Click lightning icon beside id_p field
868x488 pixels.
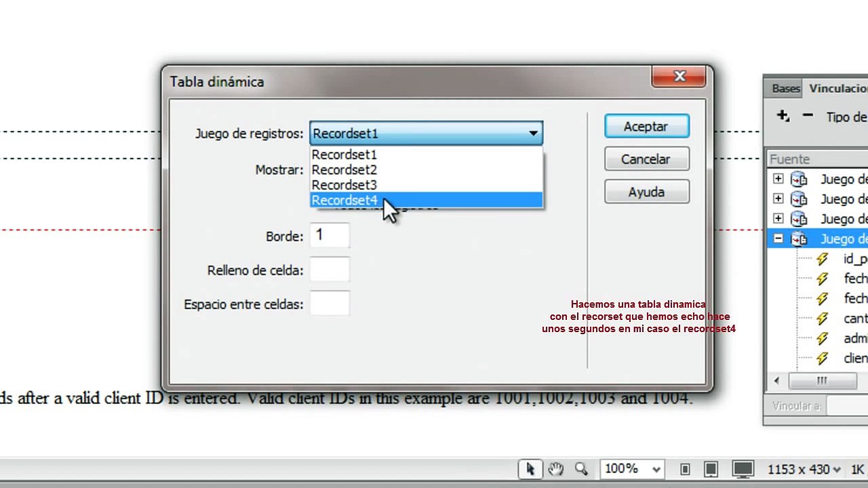click(x=822, y=259)
